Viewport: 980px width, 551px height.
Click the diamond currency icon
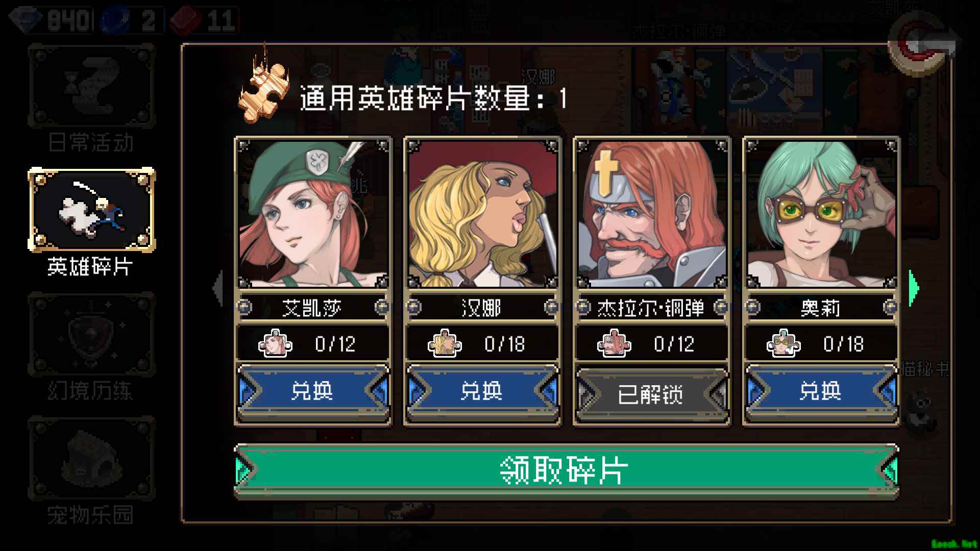pyautogui.click(x=27, y=20)
